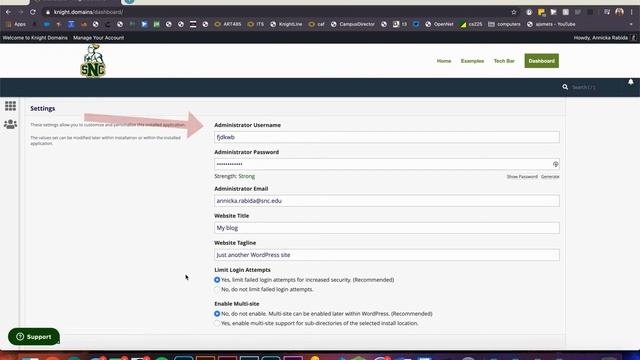Open the Apps bookmark shortcut
The image size is (640, 360).
pos(16,24)
